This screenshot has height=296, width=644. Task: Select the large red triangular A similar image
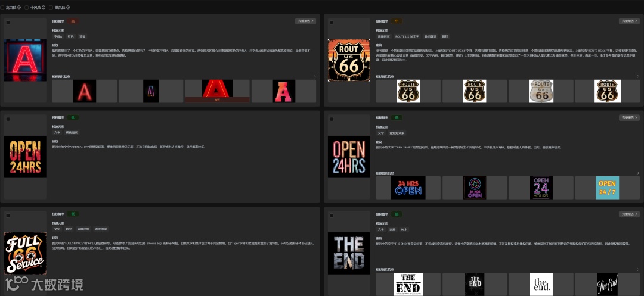(x=217, y=89)
